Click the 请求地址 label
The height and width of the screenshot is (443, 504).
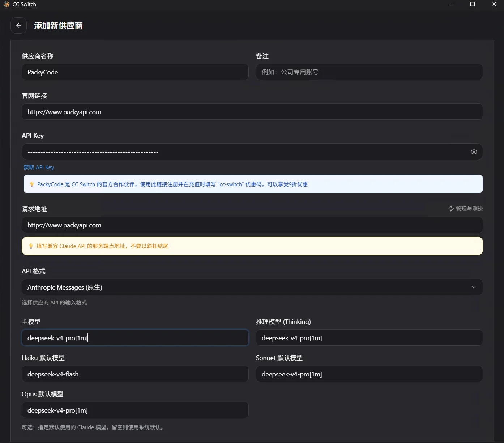(34, 209)
